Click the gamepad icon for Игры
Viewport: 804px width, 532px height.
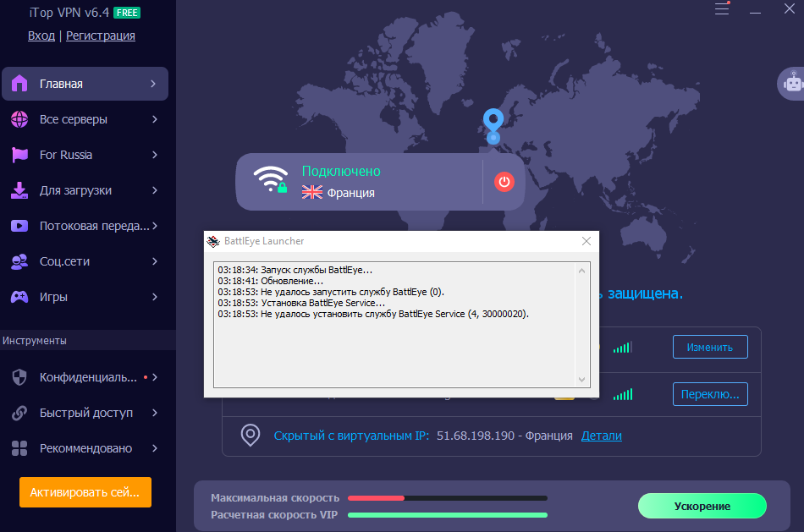[x=19, y=297]
